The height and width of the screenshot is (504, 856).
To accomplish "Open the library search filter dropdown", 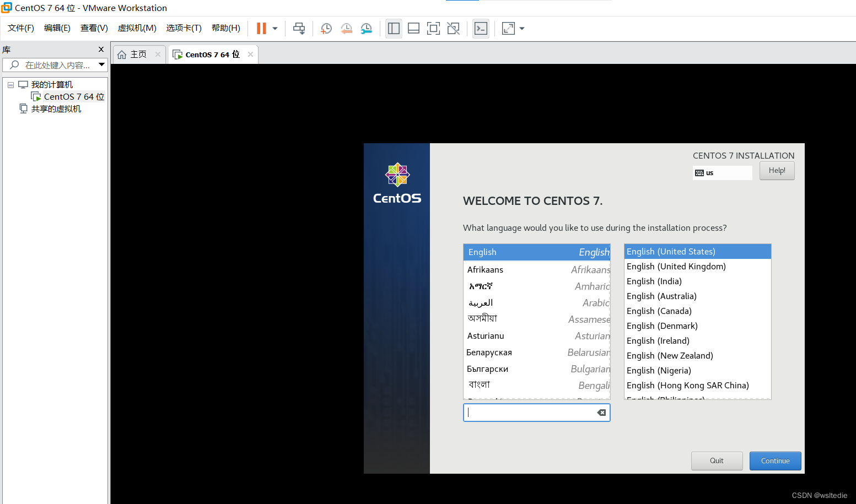I will (102, 64).
